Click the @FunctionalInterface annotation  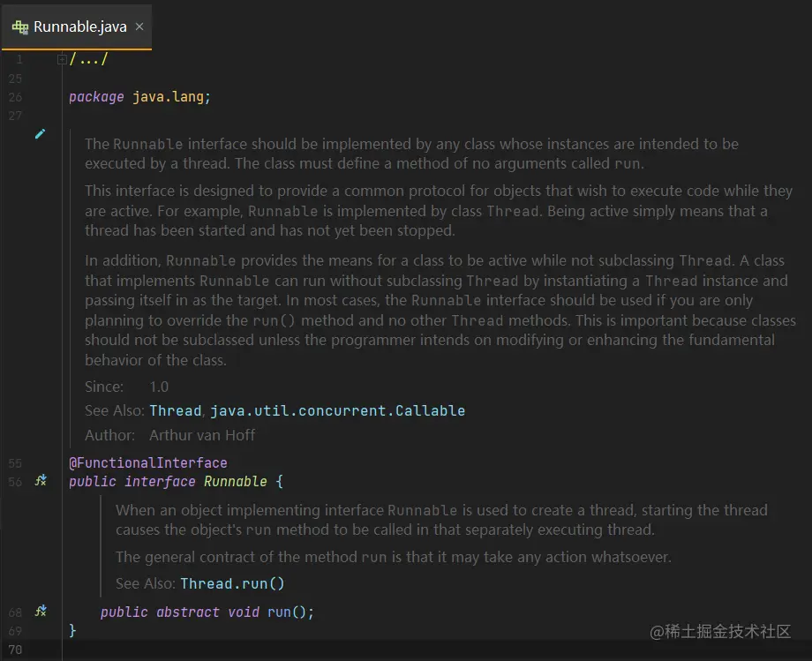click(x=148, y=462)
